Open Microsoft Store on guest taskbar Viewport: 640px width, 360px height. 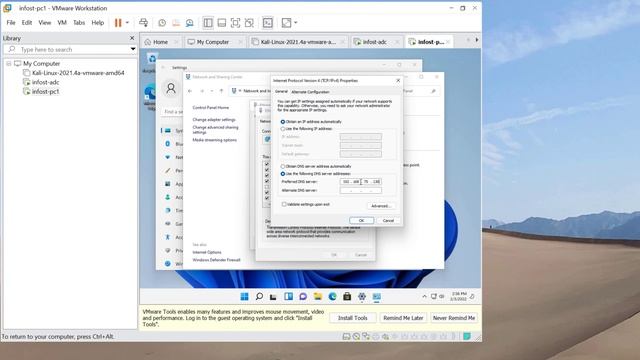coord(347,297)
